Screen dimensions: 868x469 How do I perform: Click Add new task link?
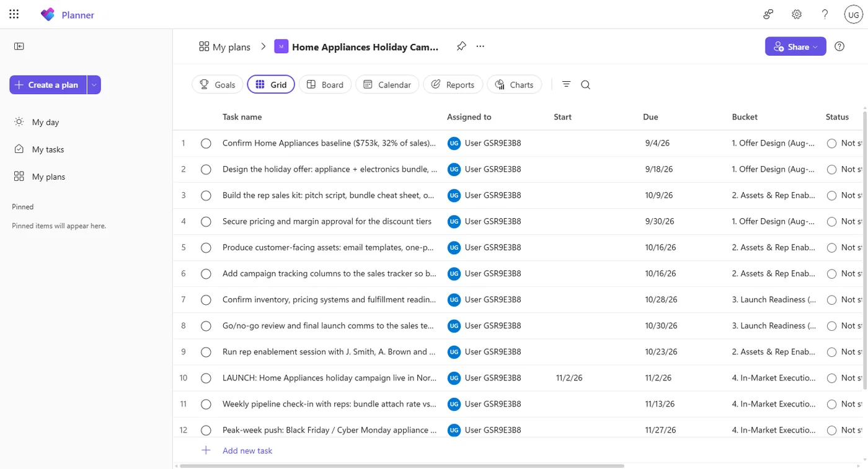pos(247,450)
